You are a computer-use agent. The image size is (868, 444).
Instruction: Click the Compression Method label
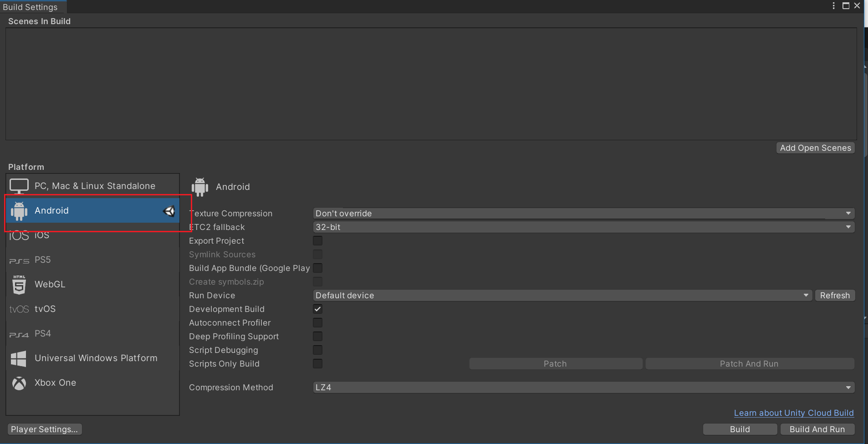click(x=231, y=387)
